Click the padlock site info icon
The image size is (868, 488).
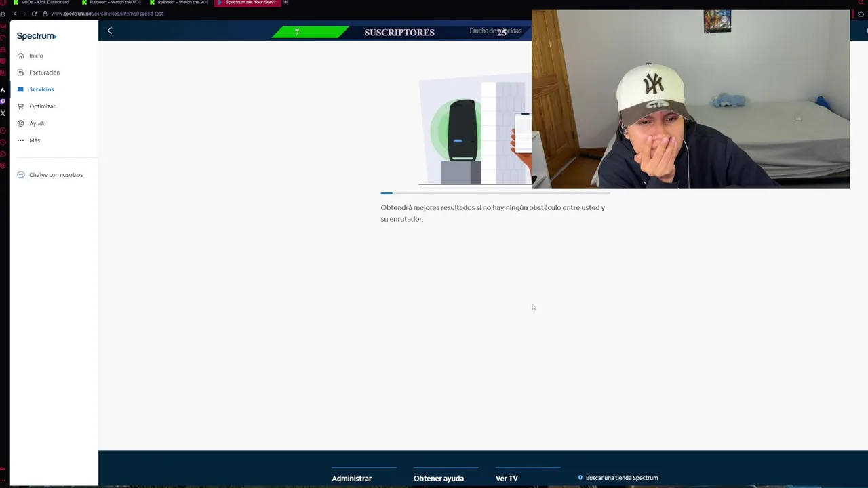pos(45,14)
